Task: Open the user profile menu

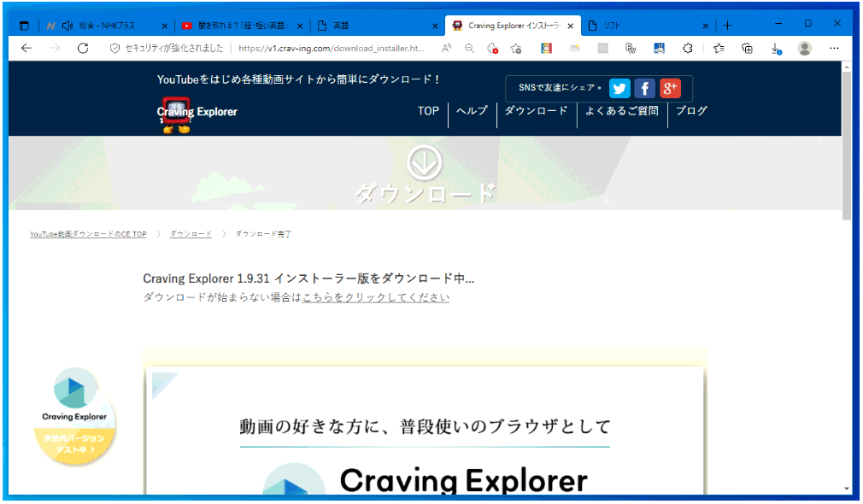Action: [804, 49]
